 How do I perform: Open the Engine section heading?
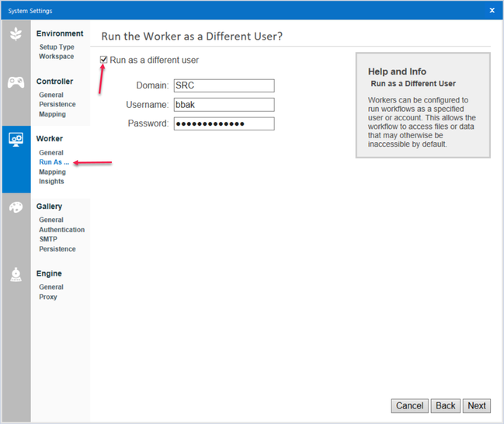[49, 273]
